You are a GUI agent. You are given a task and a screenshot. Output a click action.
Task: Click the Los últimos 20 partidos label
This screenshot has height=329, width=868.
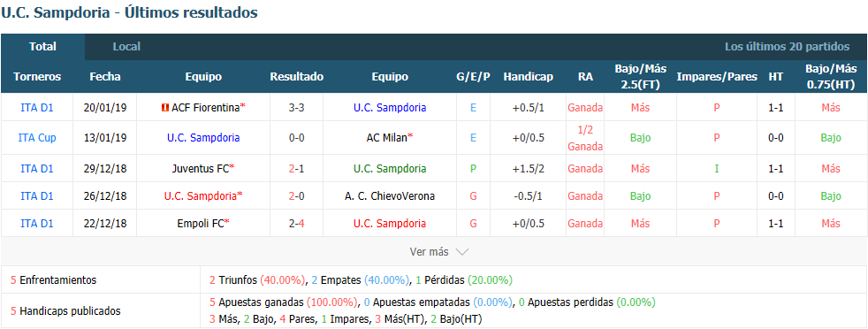[788, 47]
